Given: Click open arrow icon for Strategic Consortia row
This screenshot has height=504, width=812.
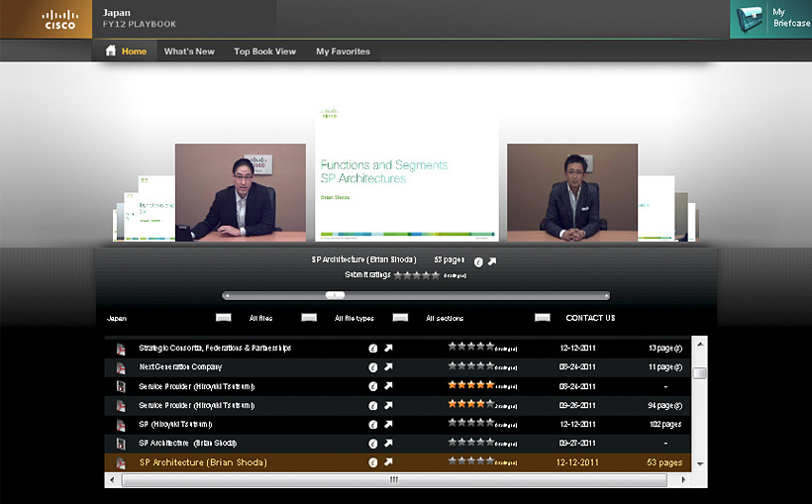Looking at the screenshot, I should pos(389,349).
